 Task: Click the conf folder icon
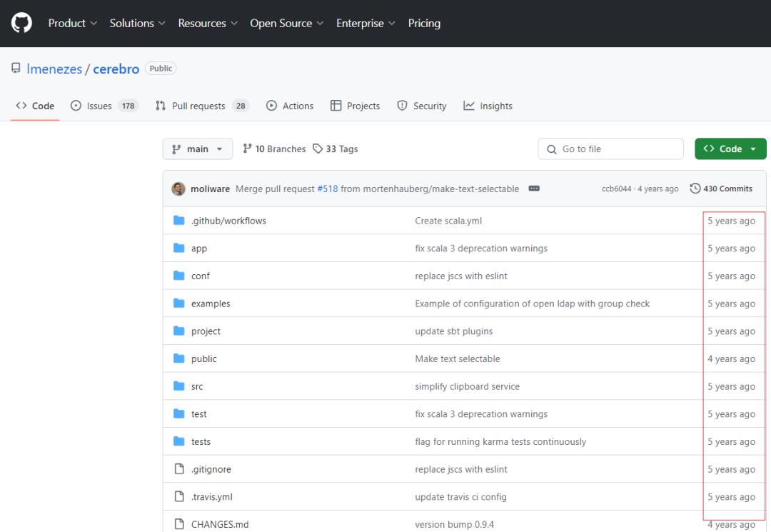pyautogui.click(x=179, y=276)
